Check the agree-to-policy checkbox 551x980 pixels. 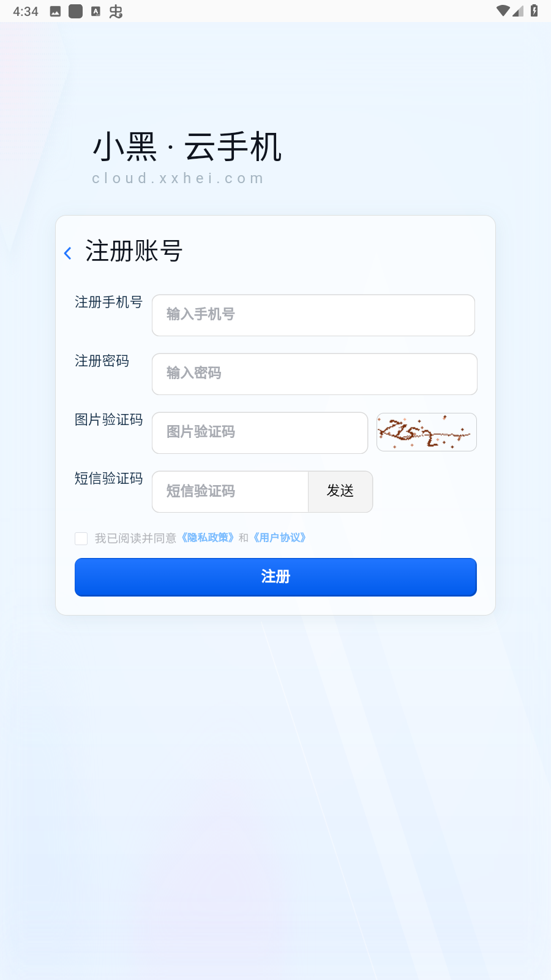click(81, 538)
